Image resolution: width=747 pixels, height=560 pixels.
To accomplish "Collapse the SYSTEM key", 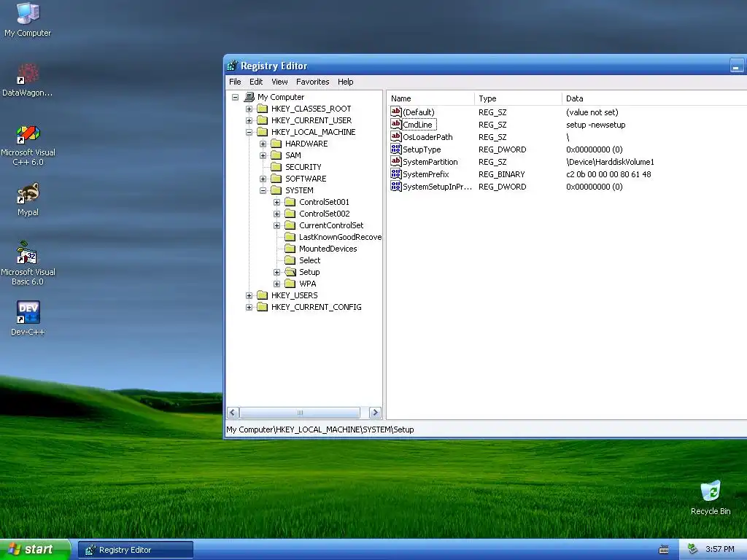I will coord(263,190).
